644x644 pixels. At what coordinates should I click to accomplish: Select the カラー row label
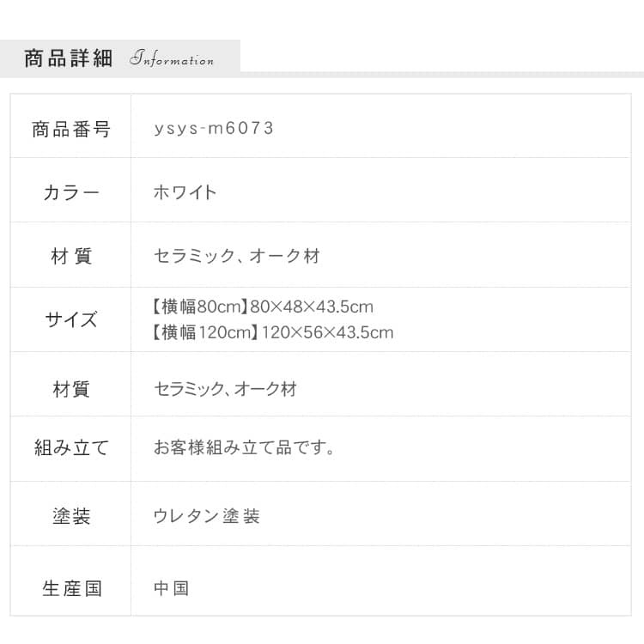tap(71, 192)
